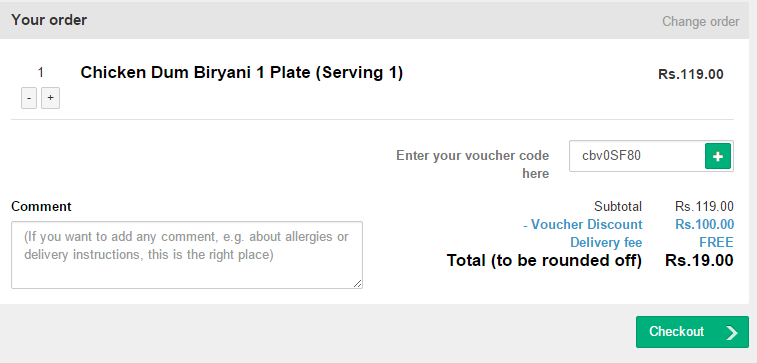Click the Comment field label
Viewport: 757px width, 363px height.
click(41, 207)
